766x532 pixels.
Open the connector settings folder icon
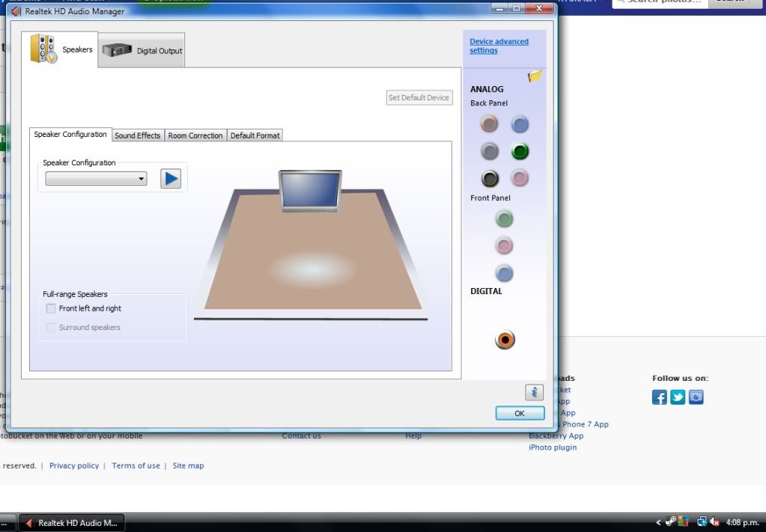tap(535, 76)
